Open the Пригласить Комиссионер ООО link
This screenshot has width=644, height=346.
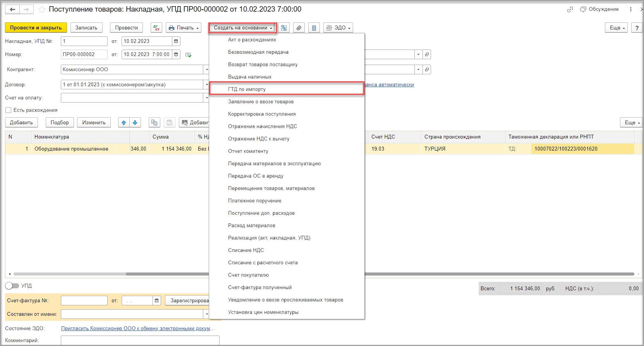[138, 329]
